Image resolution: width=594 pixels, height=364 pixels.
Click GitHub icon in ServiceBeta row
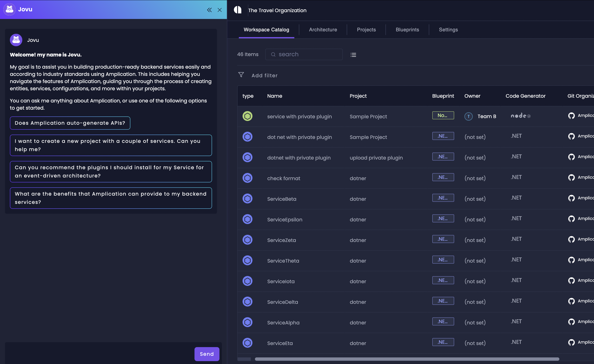click(571, 198)
